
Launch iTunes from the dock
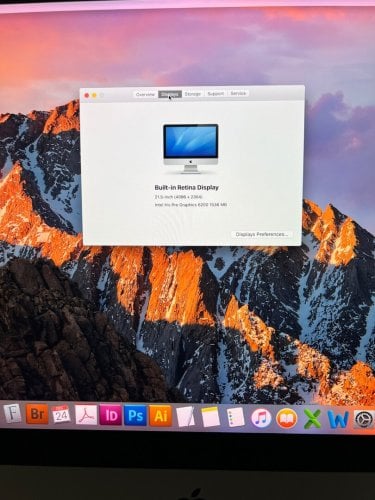click(x=261, y=418)
